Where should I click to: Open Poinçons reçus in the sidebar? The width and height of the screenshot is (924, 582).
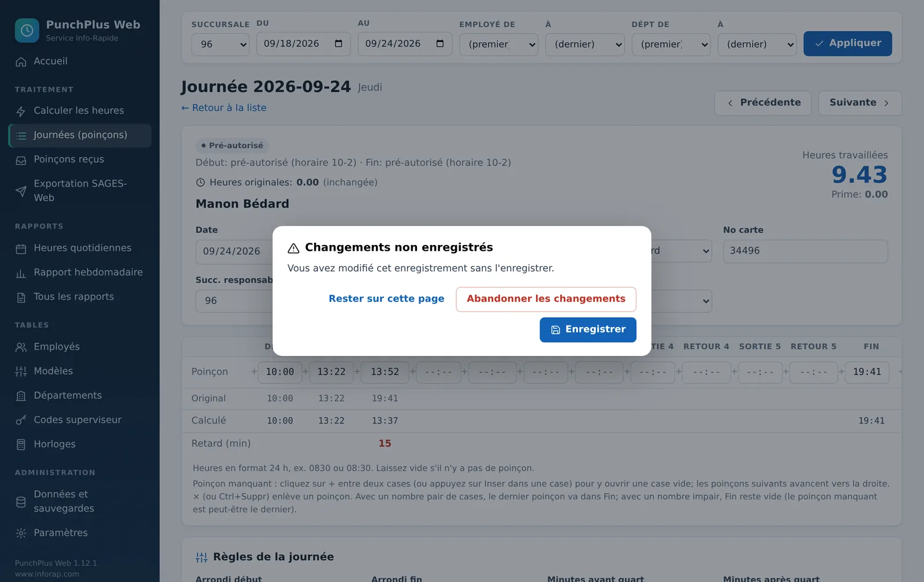pos(80,160)
